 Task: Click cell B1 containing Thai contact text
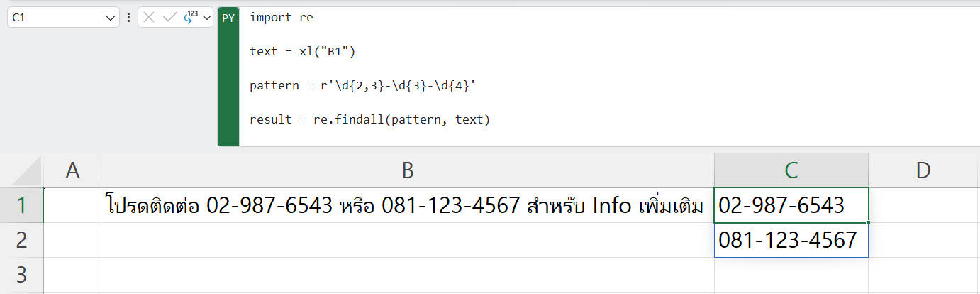[x=408, y=206]
